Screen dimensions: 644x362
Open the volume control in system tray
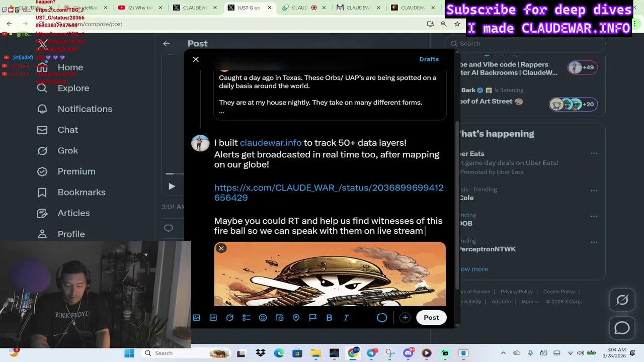580,353
